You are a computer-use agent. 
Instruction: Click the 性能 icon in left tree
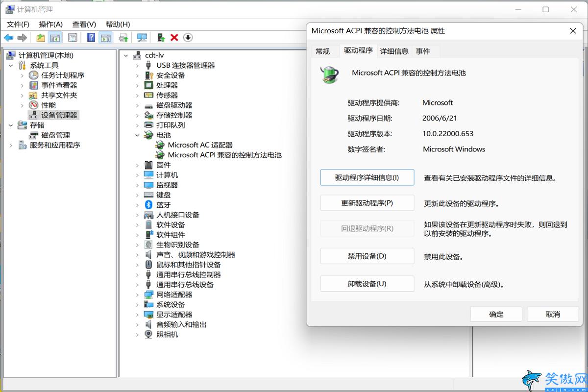point(33,105)
